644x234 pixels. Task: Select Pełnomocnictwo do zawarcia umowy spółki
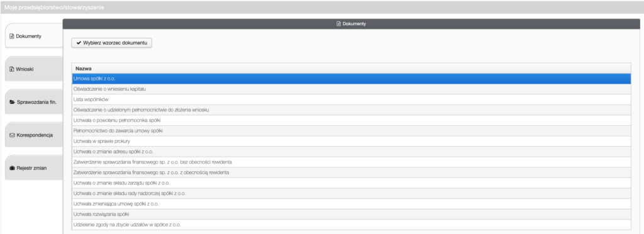(351, 131)
